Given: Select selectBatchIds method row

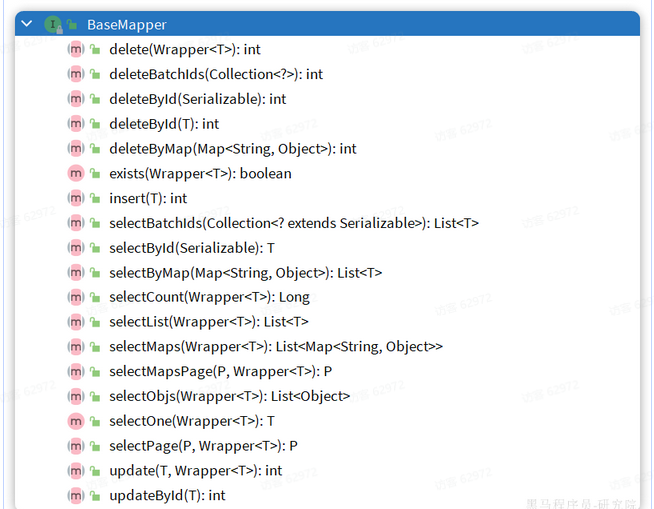Looking at the screenshot, I should point(294,223).
